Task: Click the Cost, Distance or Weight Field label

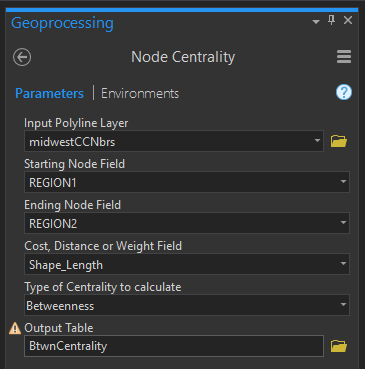Action: 103,246
